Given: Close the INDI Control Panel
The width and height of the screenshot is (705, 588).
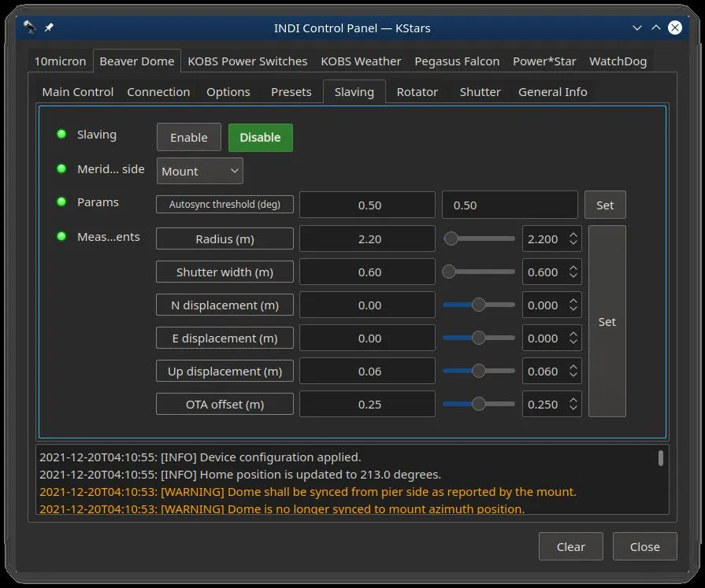Looking at the screenshot, I should click(645, 546).
